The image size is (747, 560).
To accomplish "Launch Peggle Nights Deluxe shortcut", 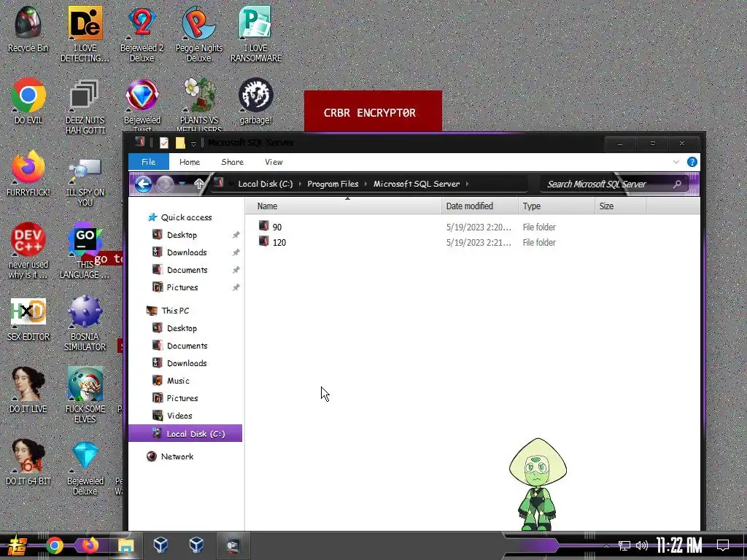I will click(198, 34).
